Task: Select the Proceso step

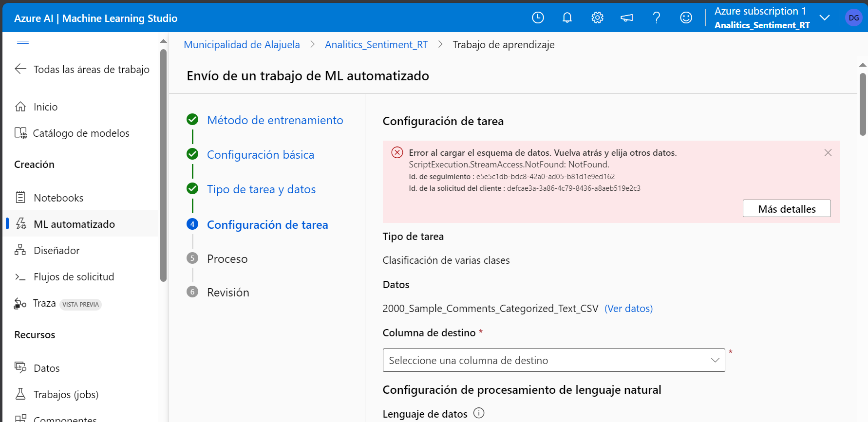Action: pos(227,258)
